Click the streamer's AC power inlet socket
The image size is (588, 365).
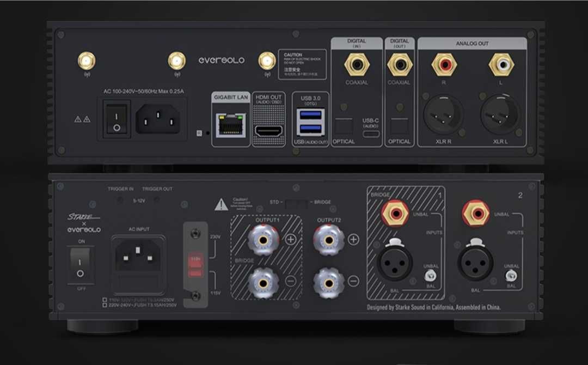click(157, 119)
